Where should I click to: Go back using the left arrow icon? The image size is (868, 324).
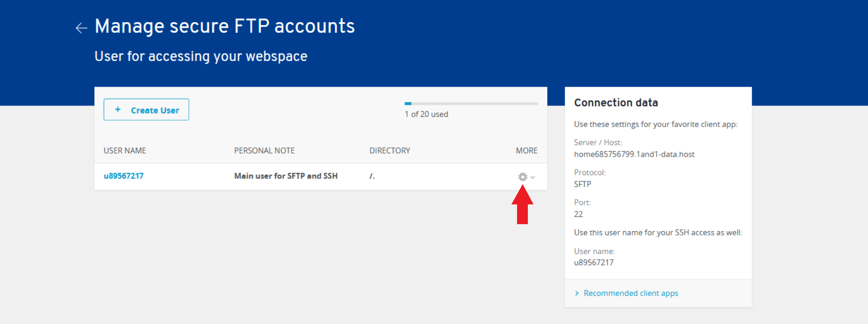tap(81, 28)
